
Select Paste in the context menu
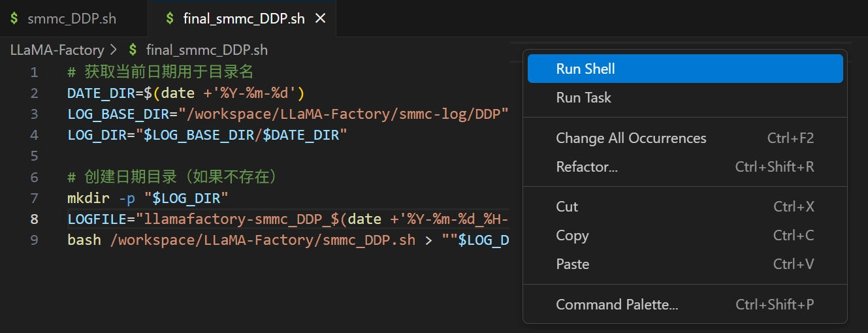click(x=572, y=264)
